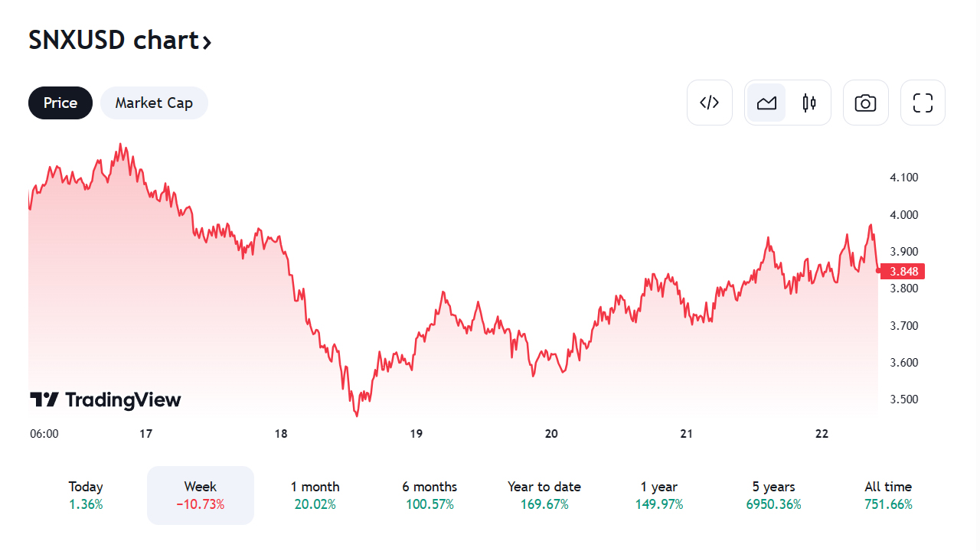Show the 1 month range

click(x=315, y=495)
